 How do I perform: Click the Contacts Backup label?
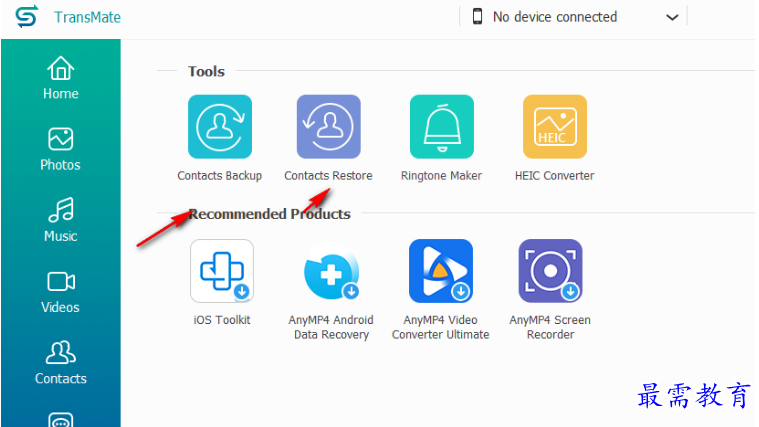[x=220, y=176]
